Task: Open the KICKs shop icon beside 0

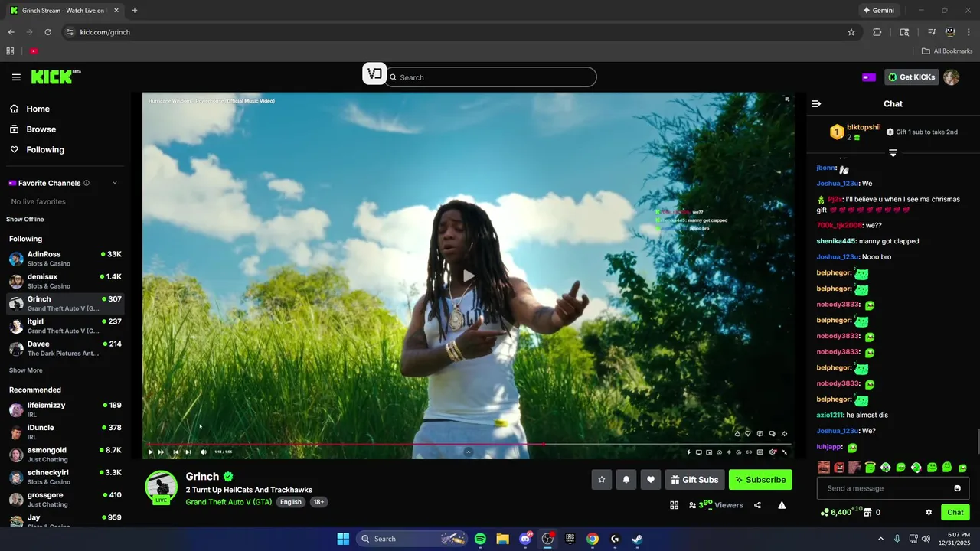Action: click(x=867, y=512)
